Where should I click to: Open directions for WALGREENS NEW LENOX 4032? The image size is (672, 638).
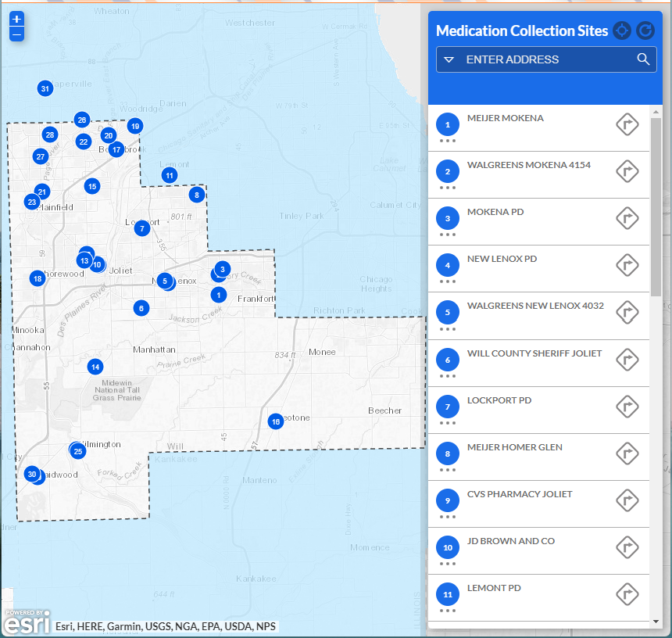[627, 312]
